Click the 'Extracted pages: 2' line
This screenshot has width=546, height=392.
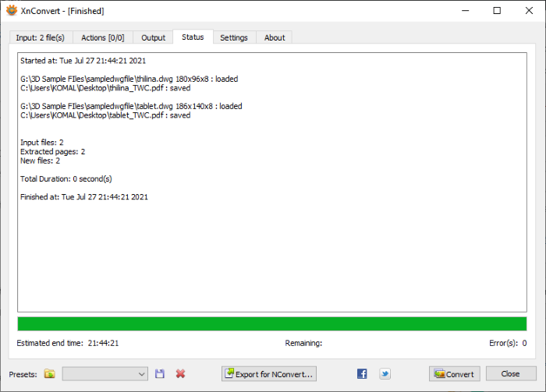click(x=52, y=152)
